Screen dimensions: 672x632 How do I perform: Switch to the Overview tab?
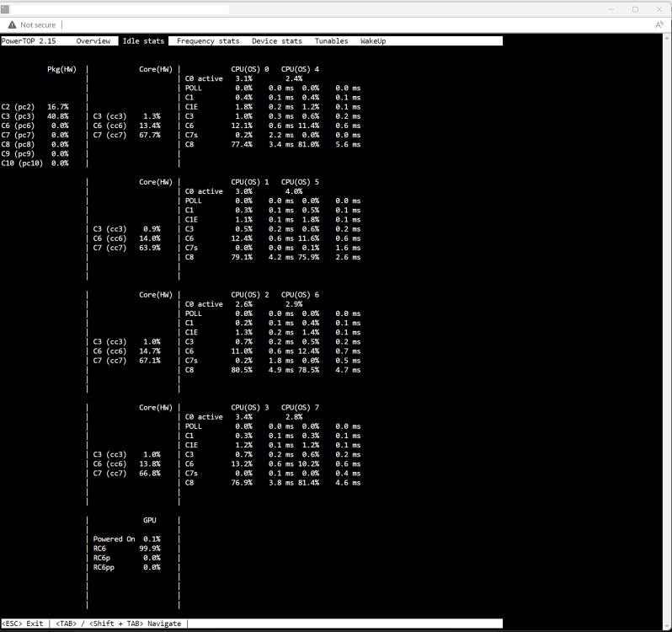93,41
